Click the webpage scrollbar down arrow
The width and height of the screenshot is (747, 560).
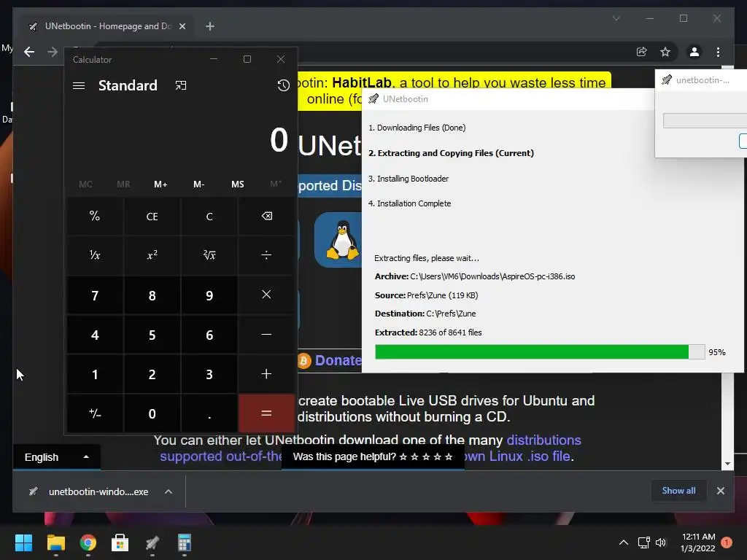727,463
